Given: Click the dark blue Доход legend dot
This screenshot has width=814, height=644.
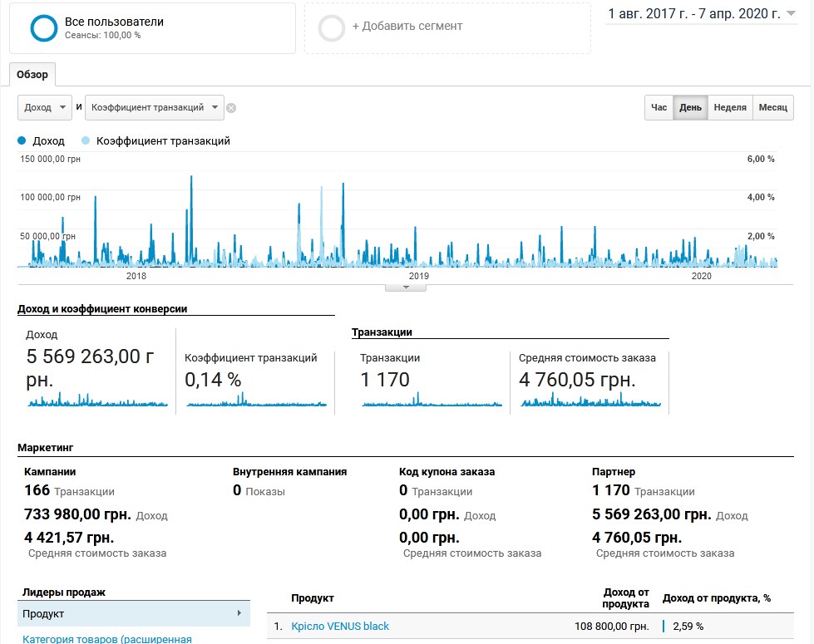Looking at the screenshot, I should tap(22, 140).
